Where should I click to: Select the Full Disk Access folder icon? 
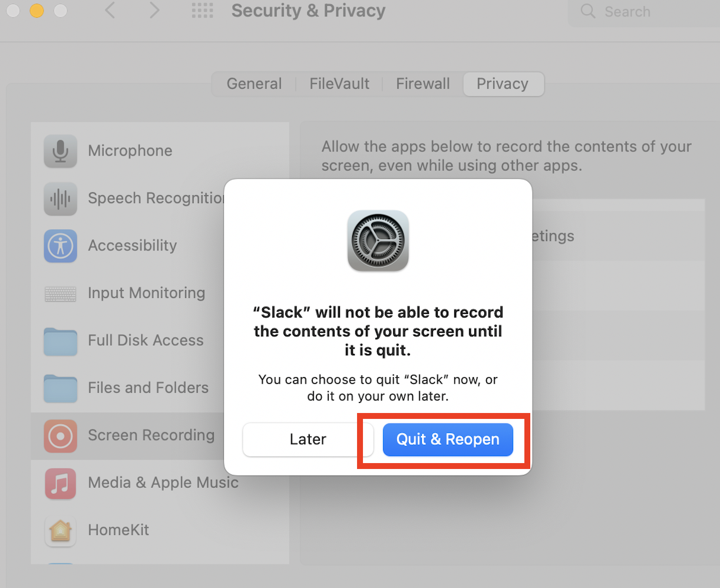pos(60,341)
